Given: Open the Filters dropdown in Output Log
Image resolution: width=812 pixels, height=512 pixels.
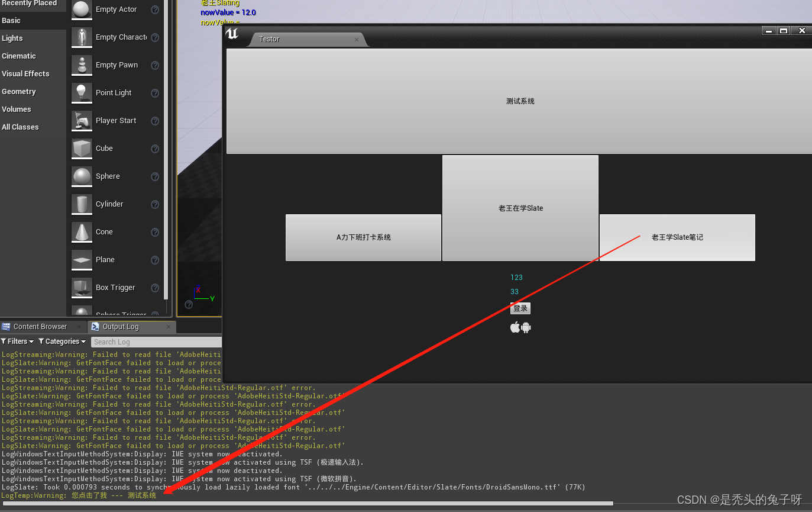Looking at the screenshot, I should pyautogui.click(x=18, y=342).
